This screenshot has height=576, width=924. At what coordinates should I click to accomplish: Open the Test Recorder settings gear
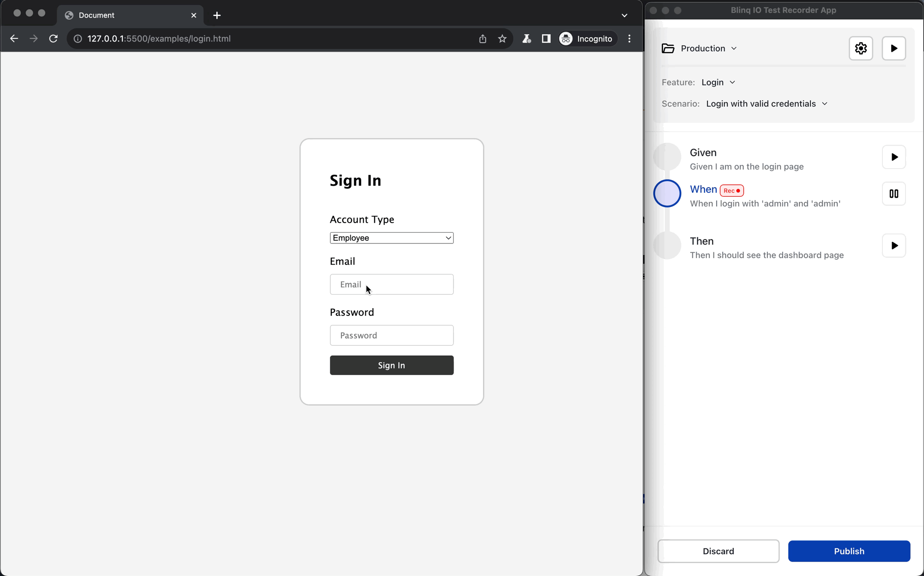[x=861, y=48]
